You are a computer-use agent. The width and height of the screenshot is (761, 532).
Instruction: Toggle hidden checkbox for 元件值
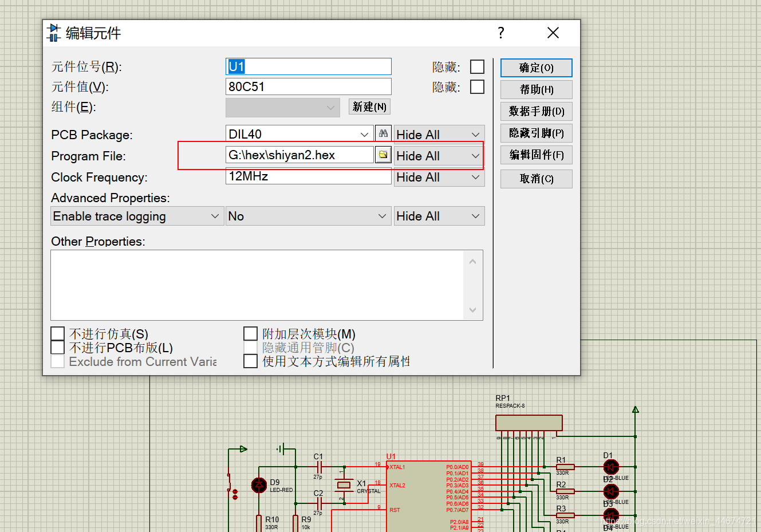[477, 86]
